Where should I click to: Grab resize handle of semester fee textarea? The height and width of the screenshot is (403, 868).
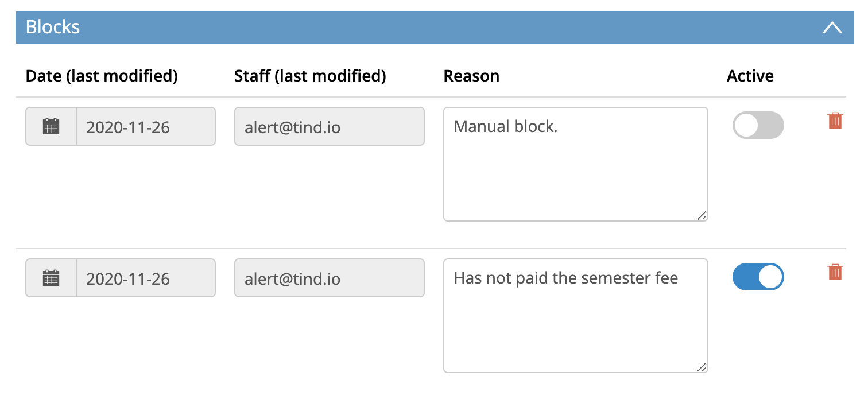[702, 367]
